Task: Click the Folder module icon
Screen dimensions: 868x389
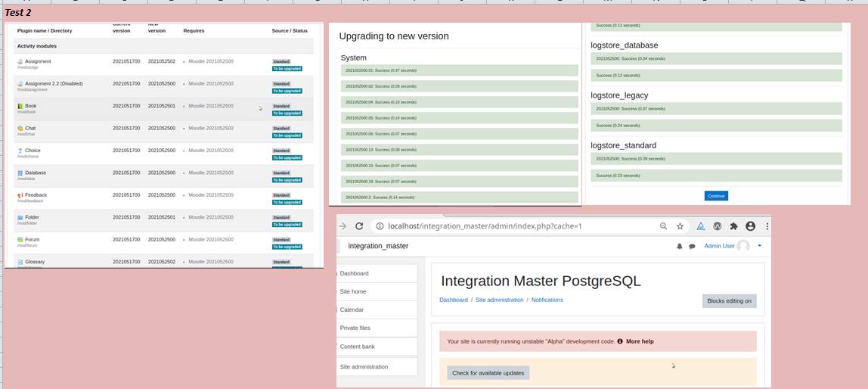Action: 20,217
